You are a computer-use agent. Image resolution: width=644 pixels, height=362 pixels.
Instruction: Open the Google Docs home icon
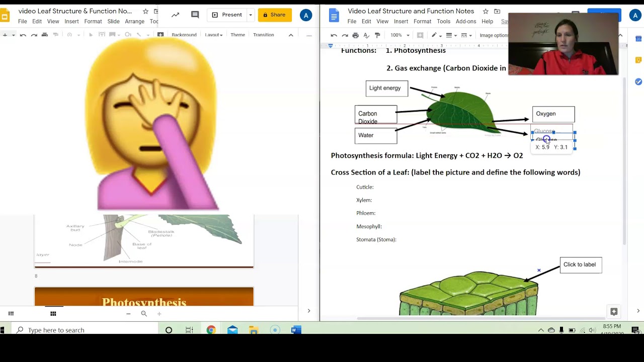(334, 15)
